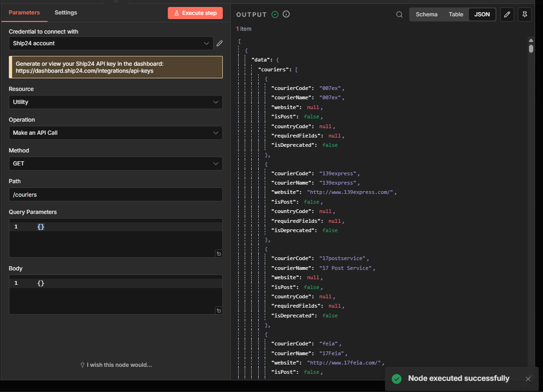Click inside the Body code editor
The width and height of the screenshot is (543, 392).
point(115,295)
